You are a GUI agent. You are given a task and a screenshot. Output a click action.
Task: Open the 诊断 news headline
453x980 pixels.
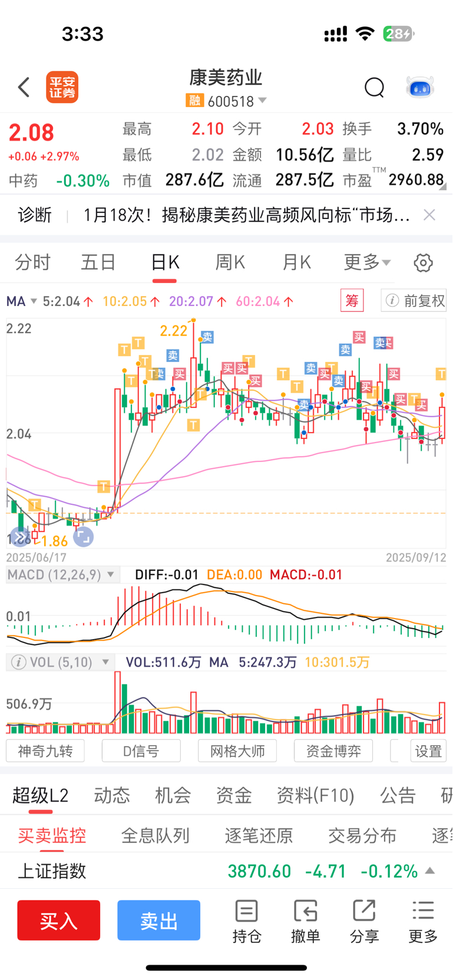click(246, 215)
